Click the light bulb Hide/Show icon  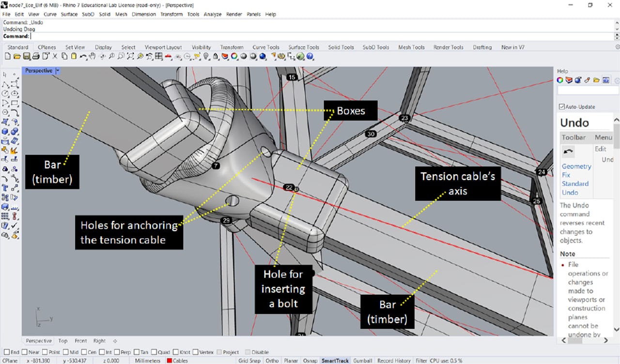[205, 56]
